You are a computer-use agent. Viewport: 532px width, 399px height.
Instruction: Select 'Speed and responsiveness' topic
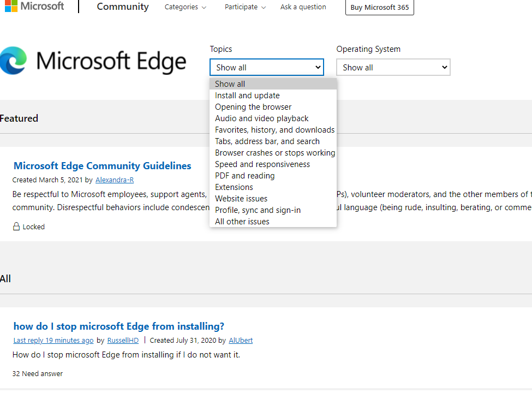(x=273, y=164)
